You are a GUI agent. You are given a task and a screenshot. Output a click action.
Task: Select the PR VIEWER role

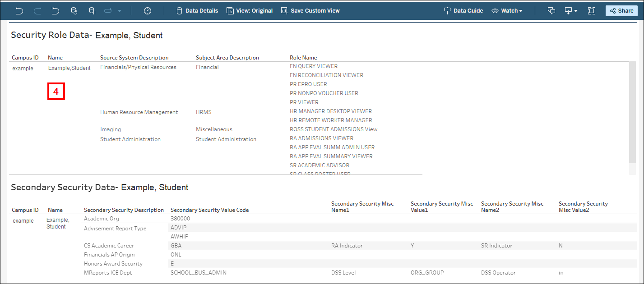304,102
